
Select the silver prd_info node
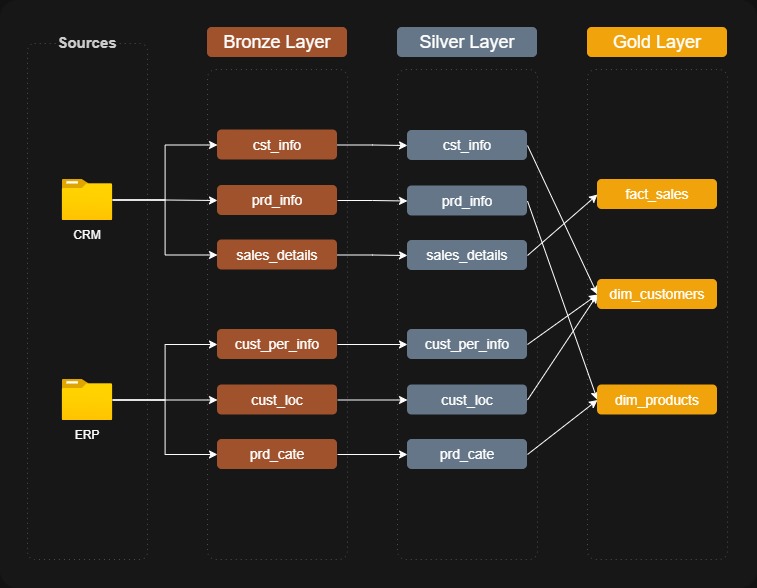(467, 200)
